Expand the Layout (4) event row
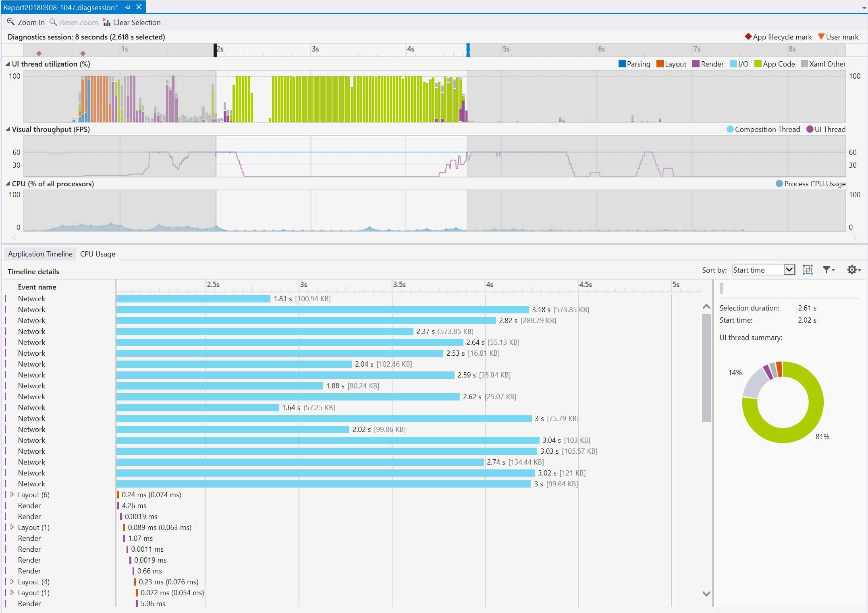This screenshot has height=613, width=868. coord(12,582)
